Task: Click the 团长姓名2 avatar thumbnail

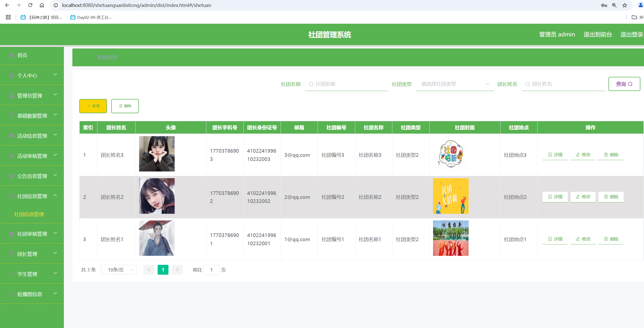Action: pos(157,196)
